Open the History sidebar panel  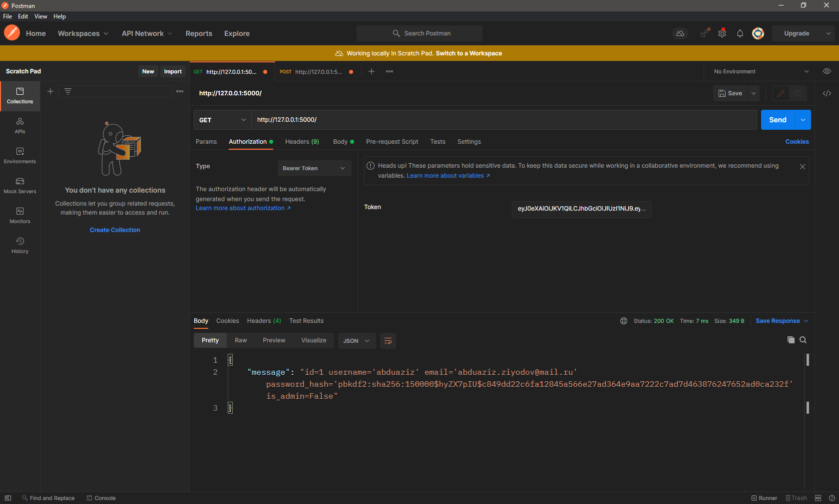pyautogui.click(x=20, y=246)
